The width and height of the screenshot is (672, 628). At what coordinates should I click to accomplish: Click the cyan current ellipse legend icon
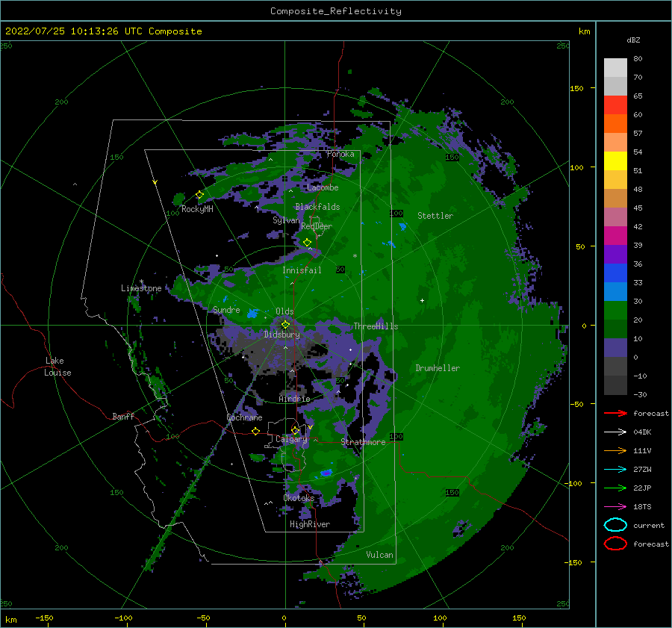(x=615, y=525)
